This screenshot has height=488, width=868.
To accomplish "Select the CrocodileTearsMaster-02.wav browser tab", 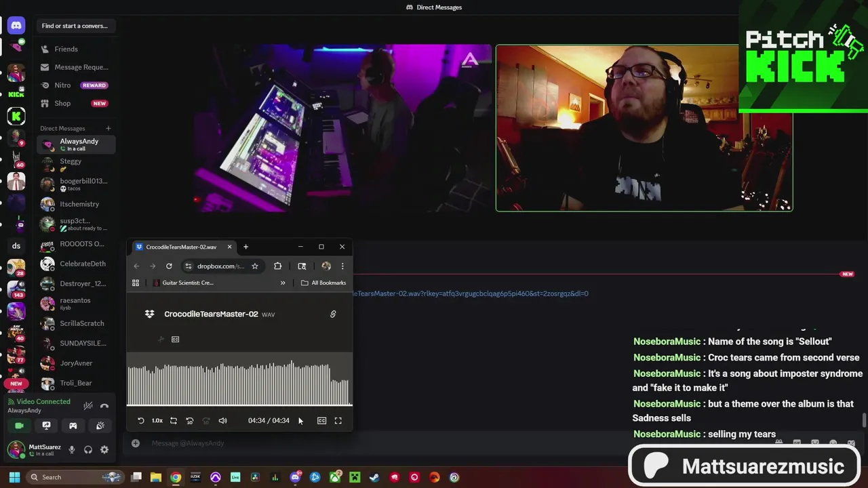I will tap(184, 247).
